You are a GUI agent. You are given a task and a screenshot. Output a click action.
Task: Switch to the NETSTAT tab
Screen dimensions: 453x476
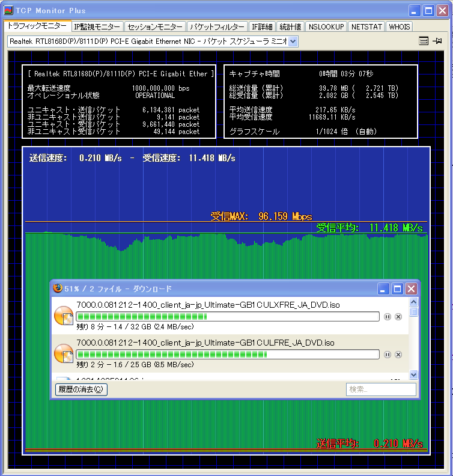coord(366,26)
